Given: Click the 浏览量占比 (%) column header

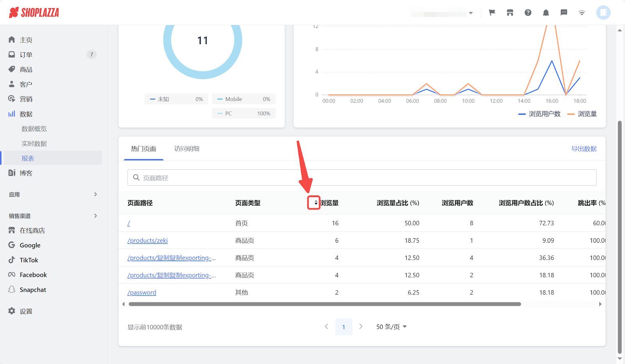Looking at the screenshot, I should click(398, 203).
